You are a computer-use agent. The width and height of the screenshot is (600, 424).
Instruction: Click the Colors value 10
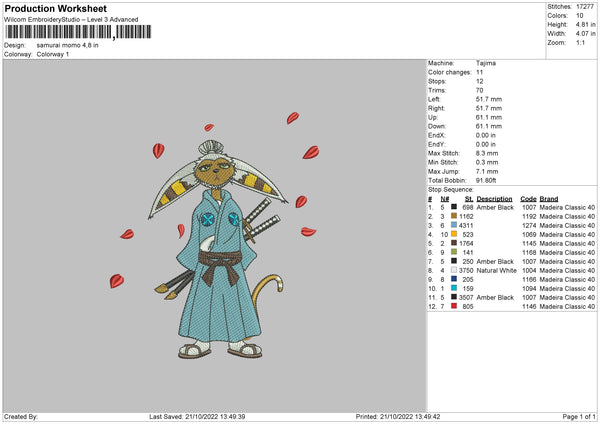(x=580, y=16)
